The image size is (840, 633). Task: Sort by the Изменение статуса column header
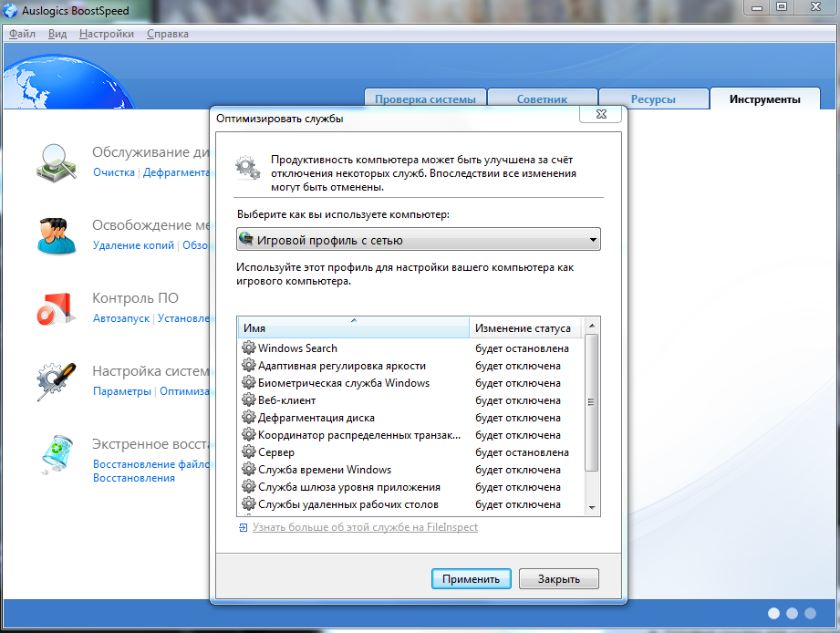(526, 327)
